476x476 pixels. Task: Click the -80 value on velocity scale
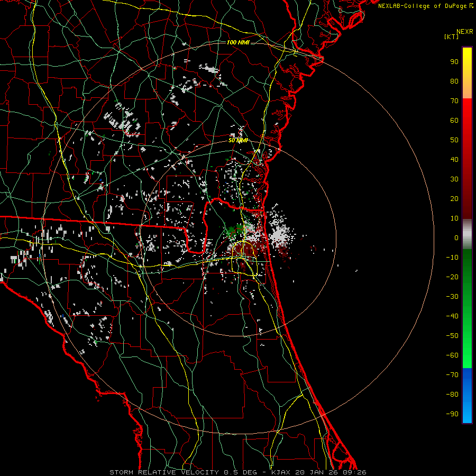[452, 395]
